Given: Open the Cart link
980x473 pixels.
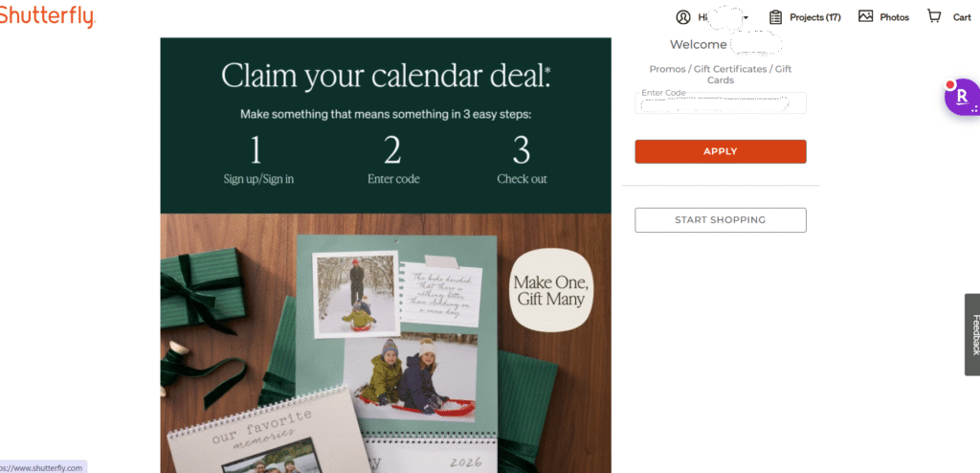Looking at the screenshot, I should coord(962,17).
